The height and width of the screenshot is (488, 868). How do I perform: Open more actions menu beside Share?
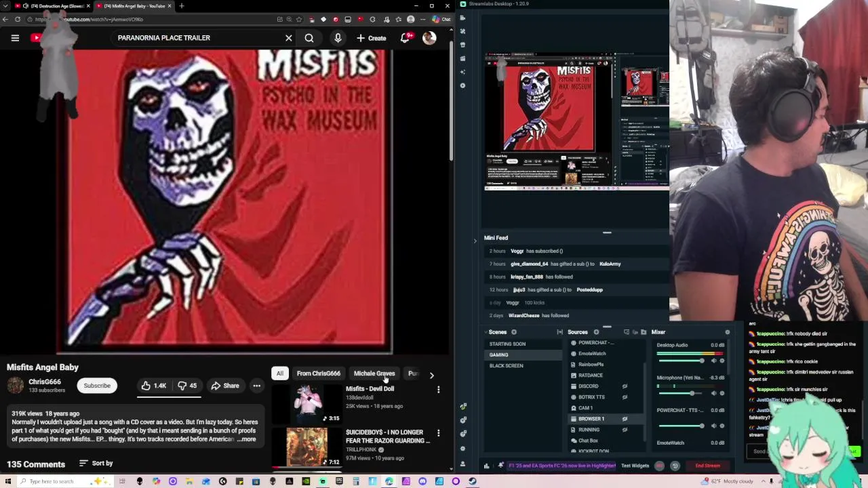coord(256,386)
